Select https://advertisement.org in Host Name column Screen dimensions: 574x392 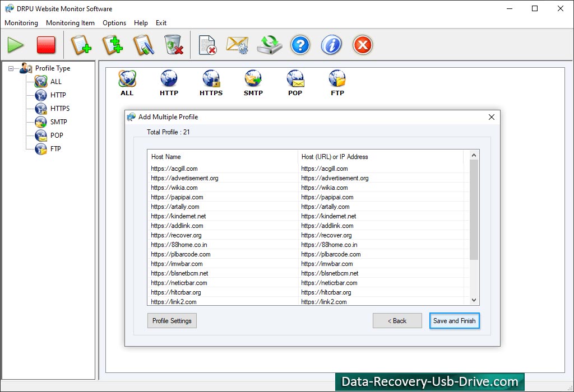(x=184, y=178)
